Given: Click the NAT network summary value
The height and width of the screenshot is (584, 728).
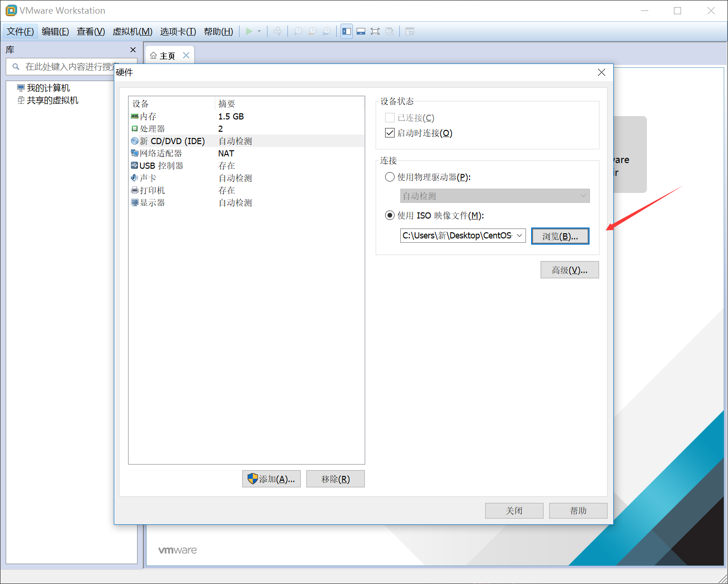Looking at the screenshot, I should [x=226, y=153].
